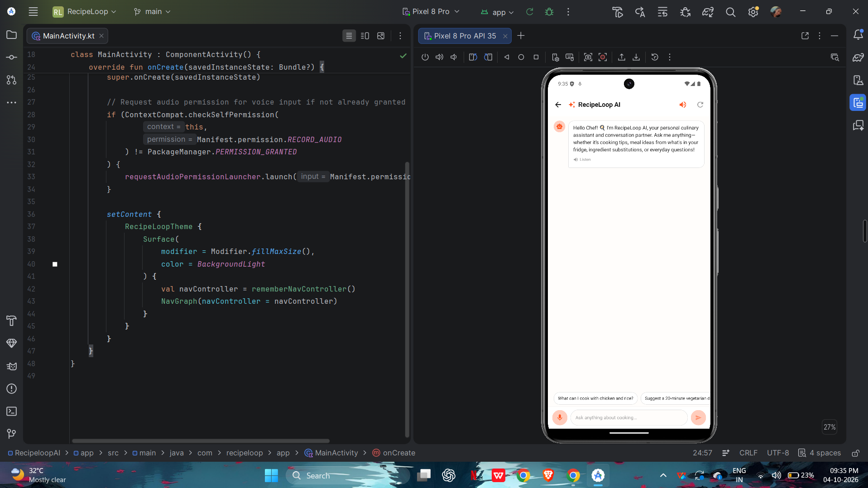Close the MainActivity.kt tab

click(x=101, y=36)
